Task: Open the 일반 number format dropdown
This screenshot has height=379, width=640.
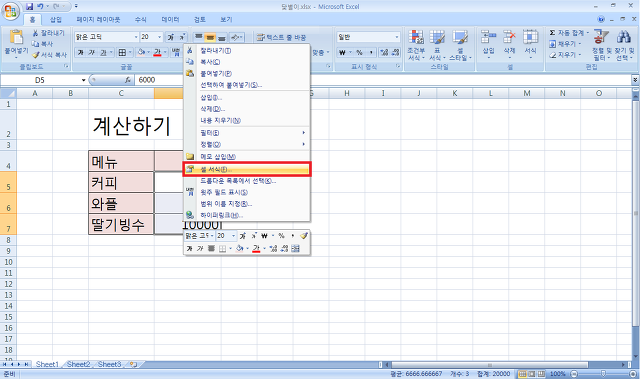Action: [397, 37]
